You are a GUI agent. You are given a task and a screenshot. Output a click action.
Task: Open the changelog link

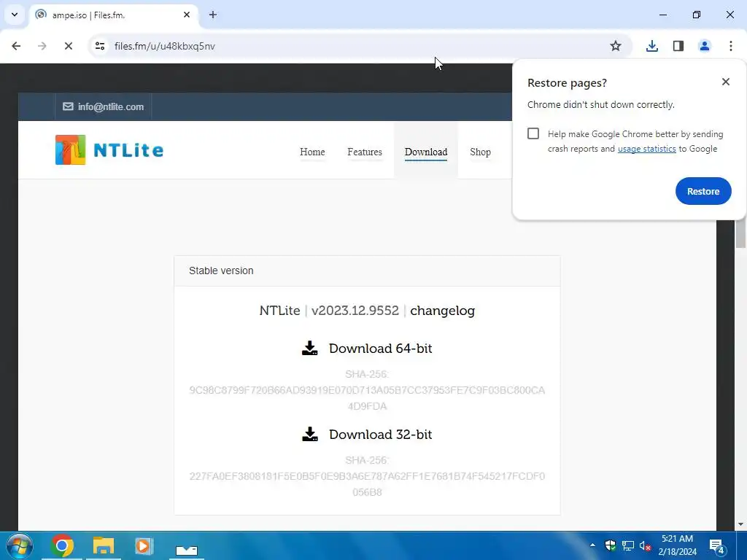click(442, 311)
